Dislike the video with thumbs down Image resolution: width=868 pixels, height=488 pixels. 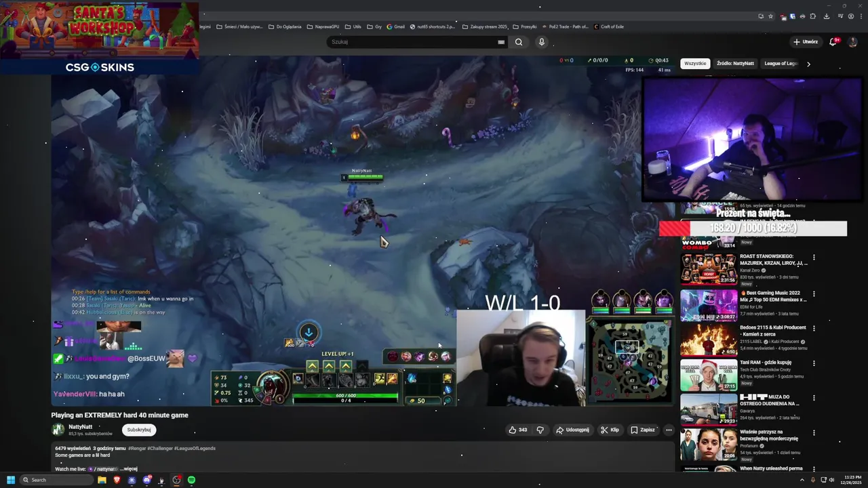point(540,430)
